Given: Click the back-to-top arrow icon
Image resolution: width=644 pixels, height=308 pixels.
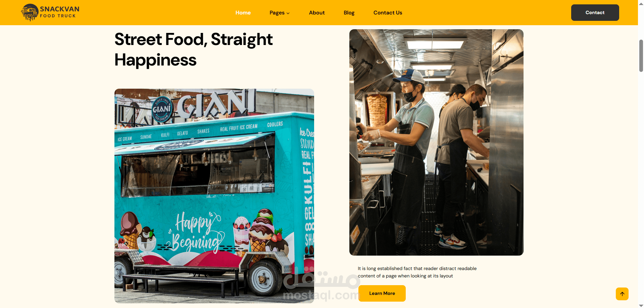Looking at the screenshot, I should coord(622,294).
